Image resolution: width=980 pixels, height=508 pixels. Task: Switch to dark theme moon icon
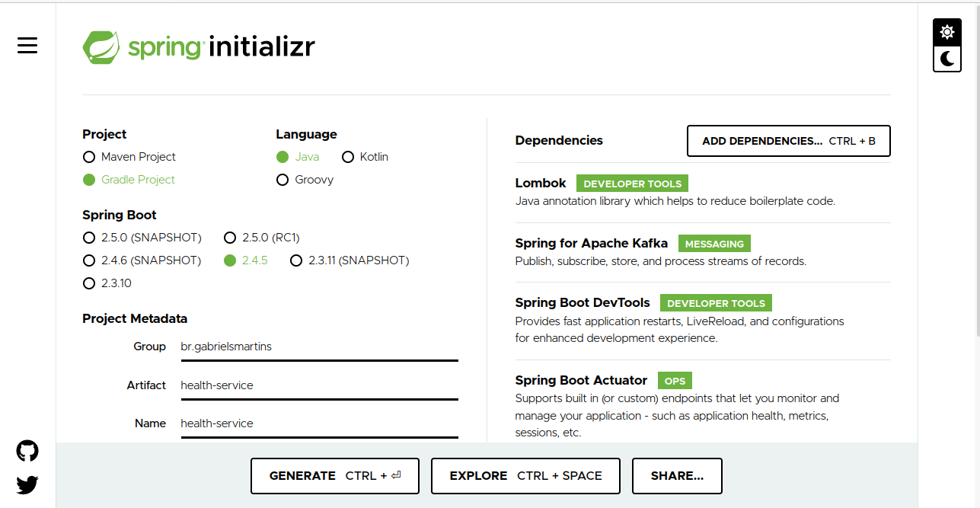click(947, 59)
